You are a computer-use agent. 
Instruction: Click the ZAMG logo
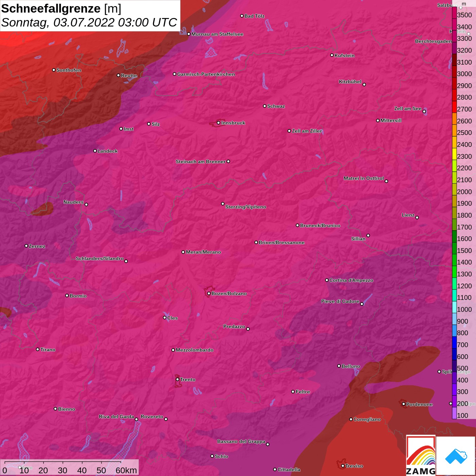[421, 456]
